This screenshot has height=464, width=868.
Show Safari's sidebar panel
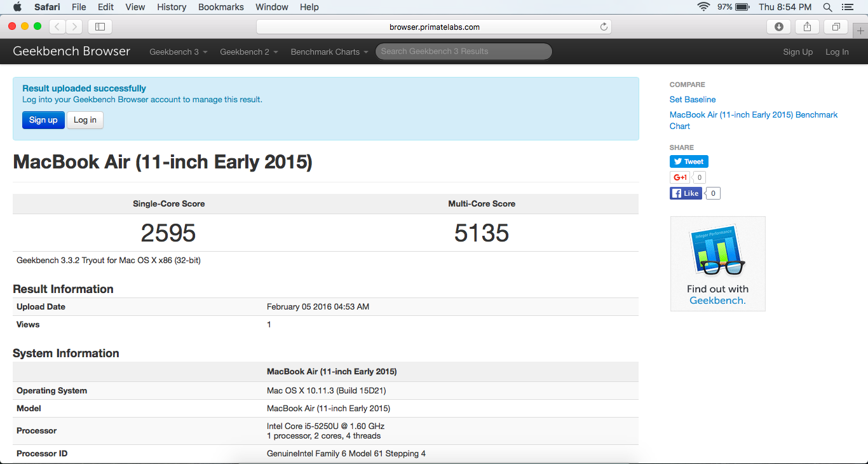coord(100,27)
